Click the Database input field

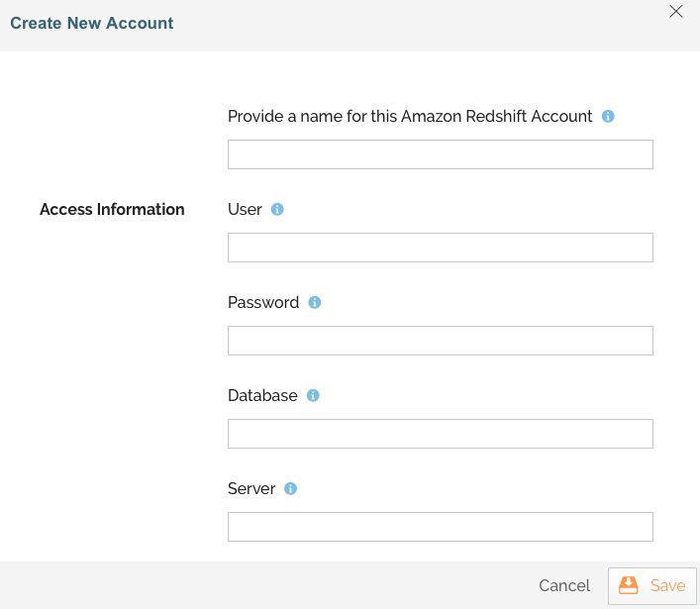click(x=441, y=434)
